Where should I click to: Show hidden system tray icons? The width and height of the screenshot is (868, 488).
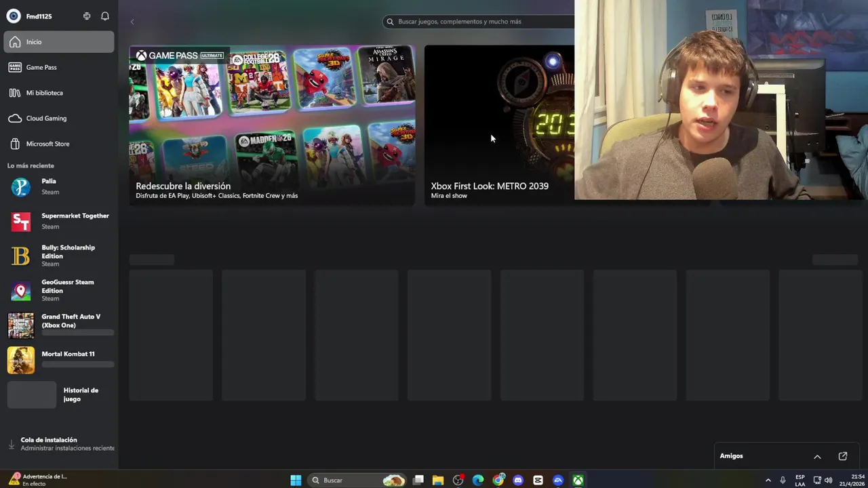click(x=768, y=480)
